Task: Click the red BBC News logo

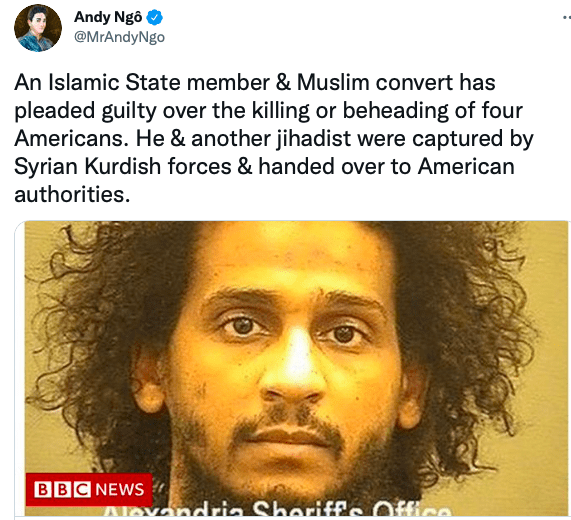Action: tap(89, 489)
